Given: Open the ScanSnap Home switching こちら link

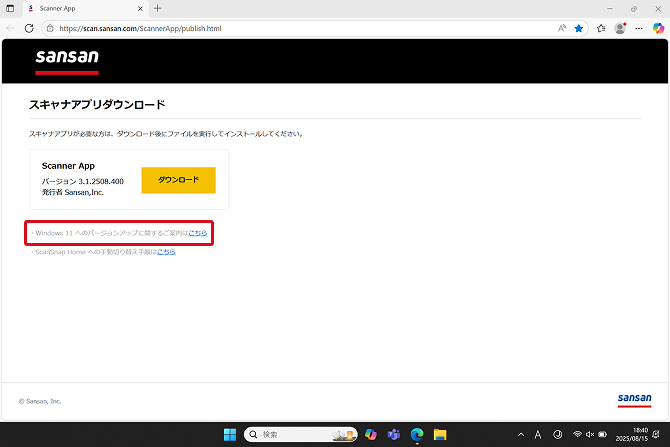Looking at the screenshot, I should pyautogui.click(x=166, y=252).
